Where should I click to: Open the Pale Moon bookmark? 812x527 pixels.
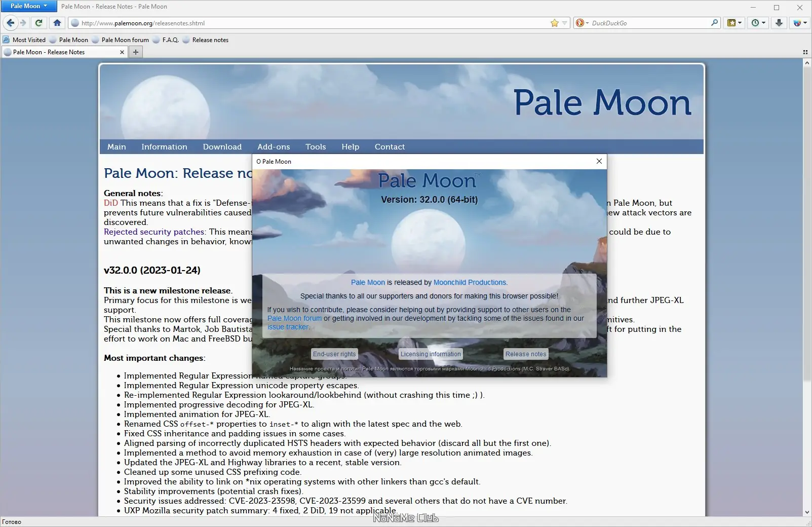69,40
